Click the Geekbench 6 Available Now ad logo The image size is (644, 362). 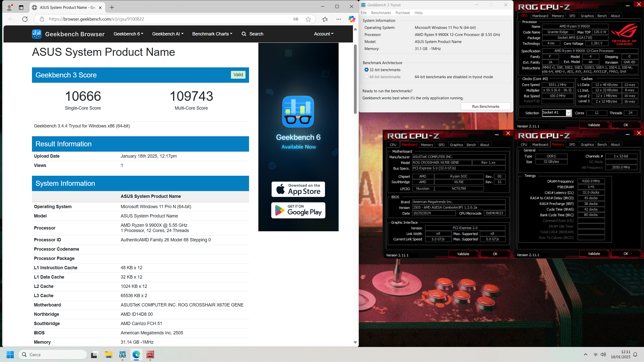click(x=298, y=112)
